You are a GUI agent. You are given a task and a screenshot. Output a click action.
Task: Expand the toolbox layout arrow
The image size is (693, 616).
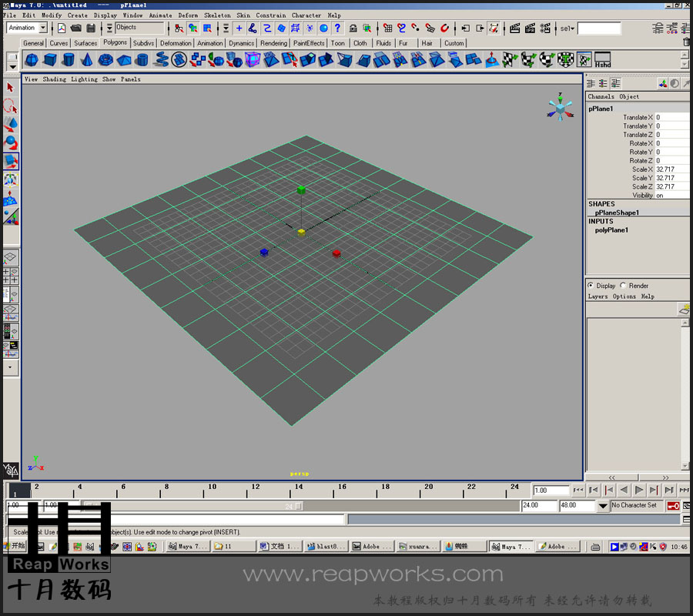click(x=11, y=367)
